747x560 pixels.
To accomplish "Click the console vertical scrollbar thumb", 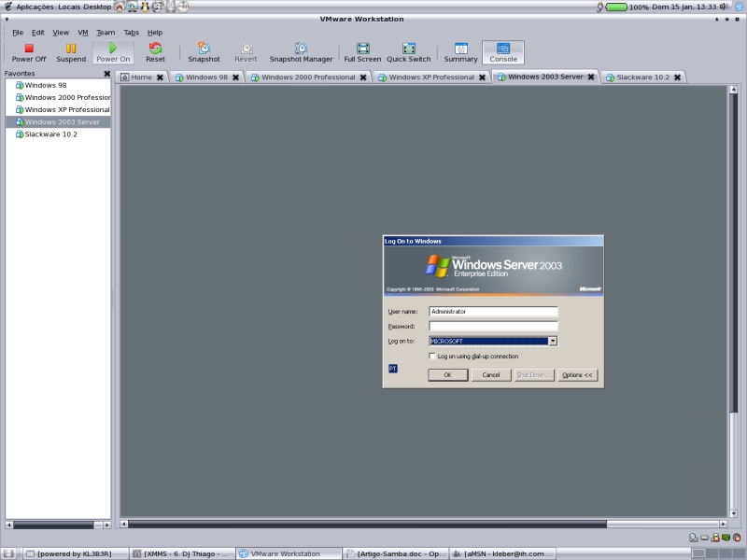I will pos(734,252).
